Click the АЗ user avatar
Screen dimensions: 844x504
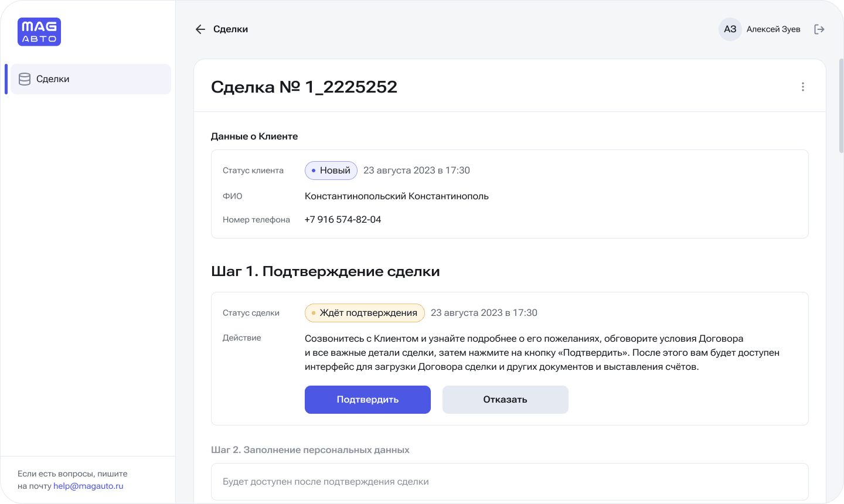[x=730, y=29]
